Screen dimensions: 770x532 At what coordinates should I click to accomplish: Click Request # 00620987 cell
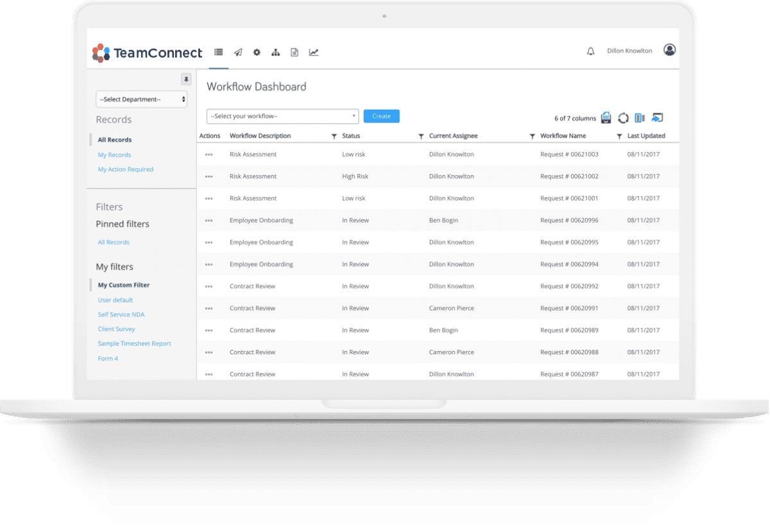[x=569, y=374]
